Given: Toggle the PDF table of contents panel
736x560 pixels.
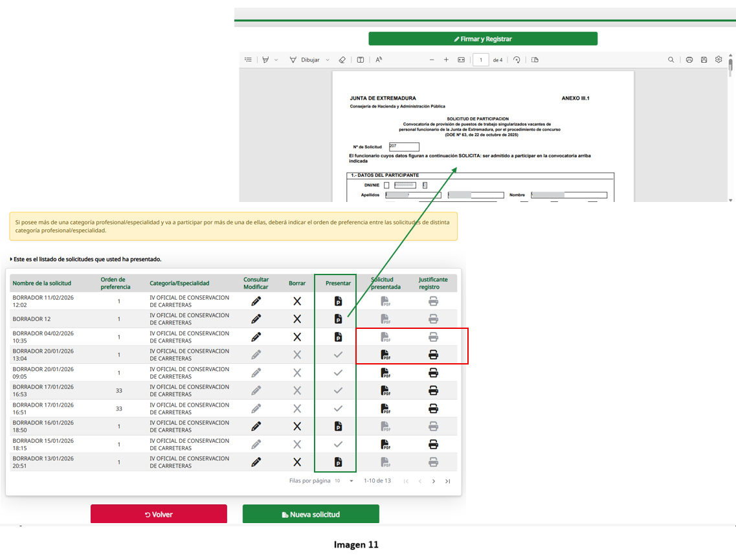Looking at the screenshot, I should coord(248,60).
